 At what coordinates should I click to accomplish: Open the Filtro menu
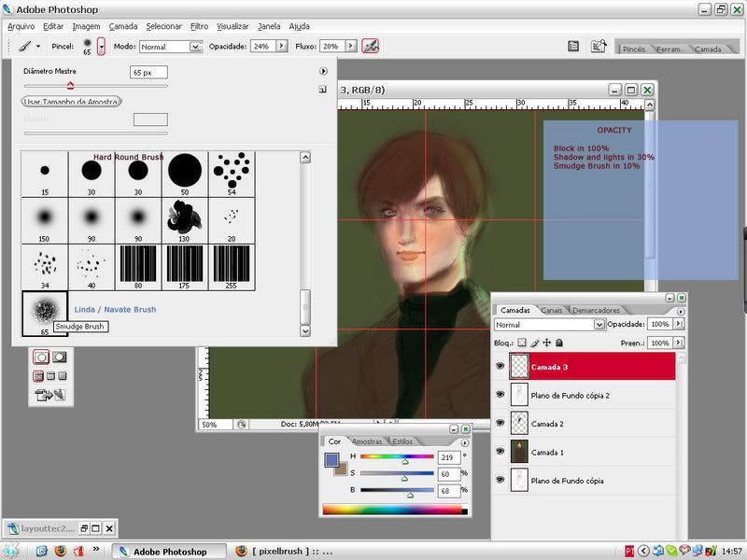[199, 26]
